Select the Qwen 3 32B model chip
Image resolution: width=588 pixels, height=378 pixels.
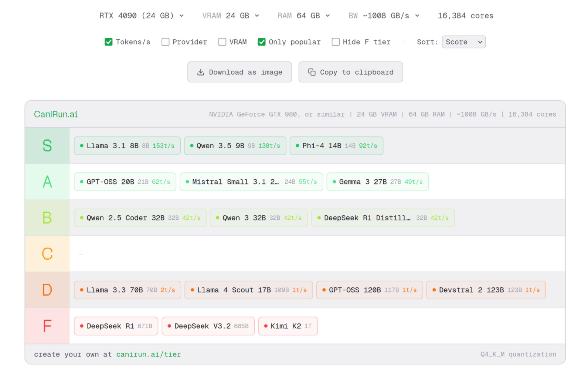coord(259,218)
